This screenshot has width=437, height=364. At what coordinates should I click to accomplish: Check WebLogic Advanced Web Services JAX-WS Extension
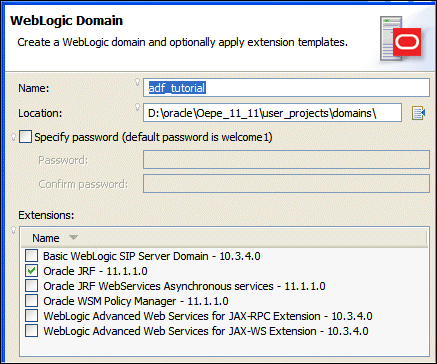[32, 331]
